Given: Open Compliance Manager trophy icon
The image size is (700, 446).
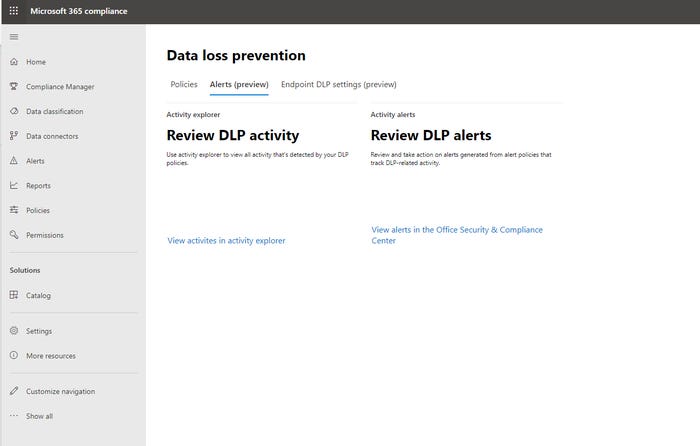Looking at the screenshot, I should (x=14, y=87).
